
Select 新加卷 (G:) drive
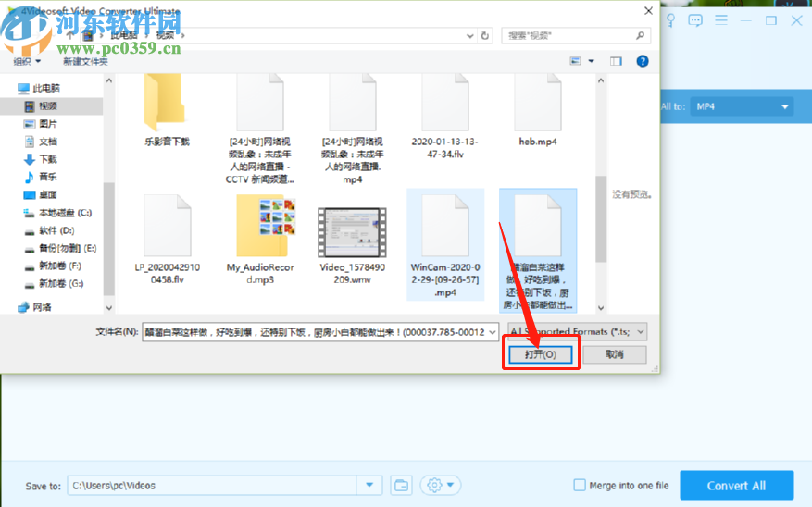tap(54, 283)
